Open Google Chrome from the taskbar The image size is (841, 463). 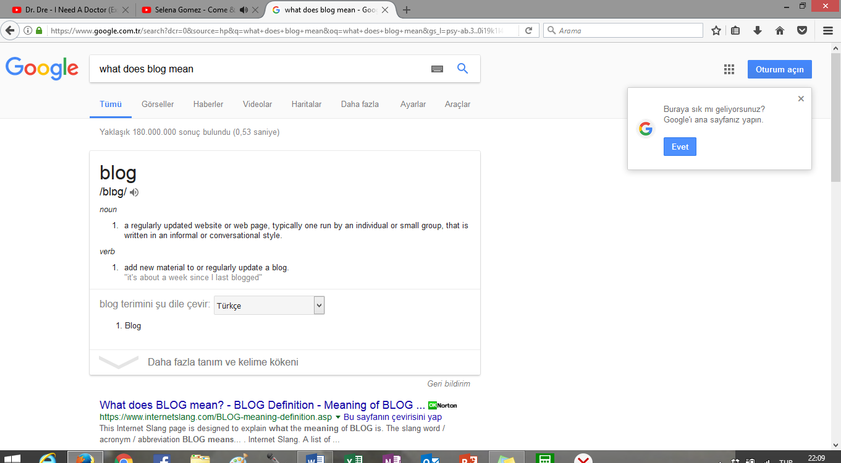tap(123, 458)
